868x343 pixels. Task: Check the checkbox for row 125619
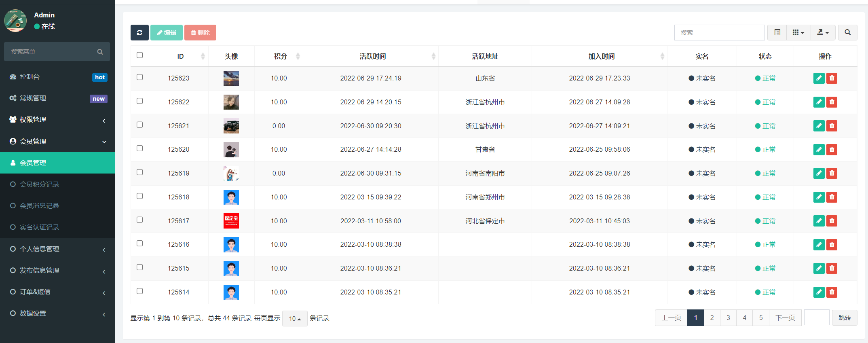pyautogui.click(x=139, y=172)
